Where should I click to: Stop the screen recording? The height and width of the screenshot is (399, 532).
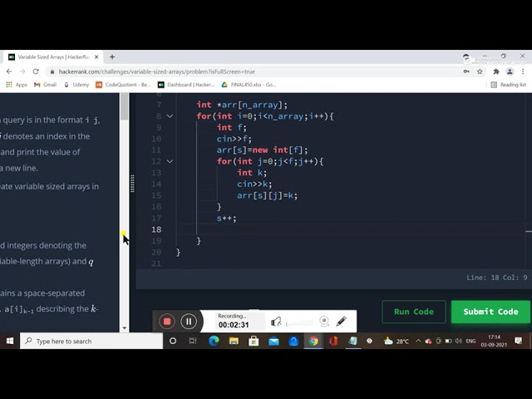(166, 322)
